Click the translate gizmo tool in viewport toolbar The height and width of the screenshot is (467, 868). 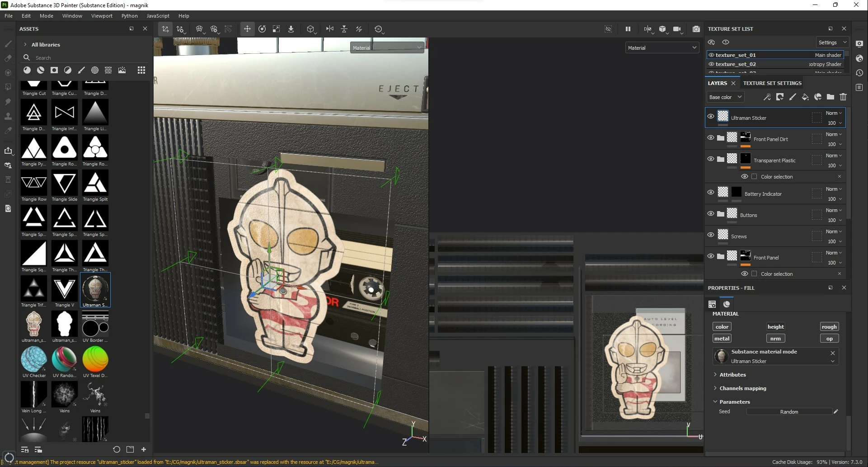pos(247,29)
